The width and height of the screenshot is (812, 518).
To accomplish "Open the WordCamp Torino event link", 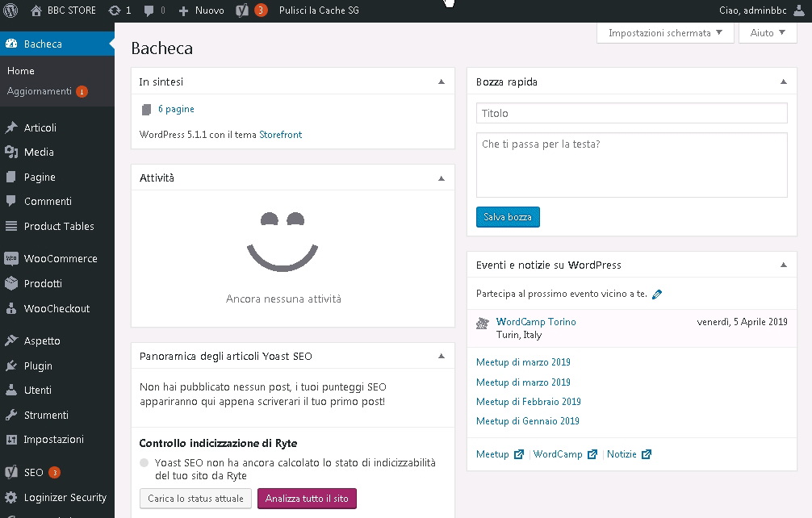I will (x=536, y=322).
